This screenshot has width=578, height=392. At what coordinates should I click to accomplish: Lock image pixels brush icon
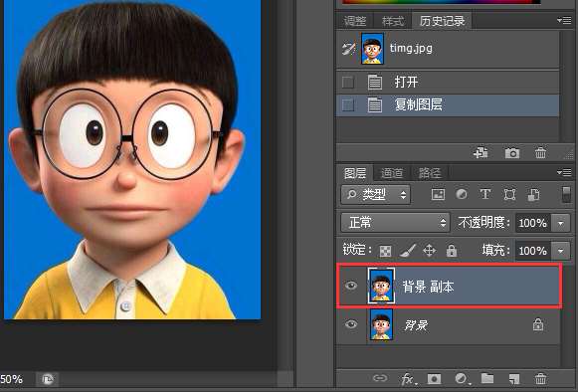[x=408, y=251]
